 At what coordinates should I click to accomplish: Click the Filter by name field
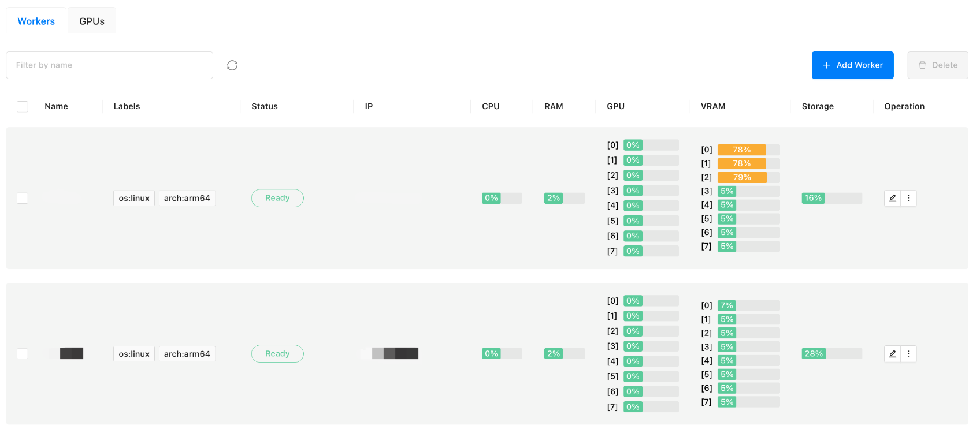tap(109, 65)
